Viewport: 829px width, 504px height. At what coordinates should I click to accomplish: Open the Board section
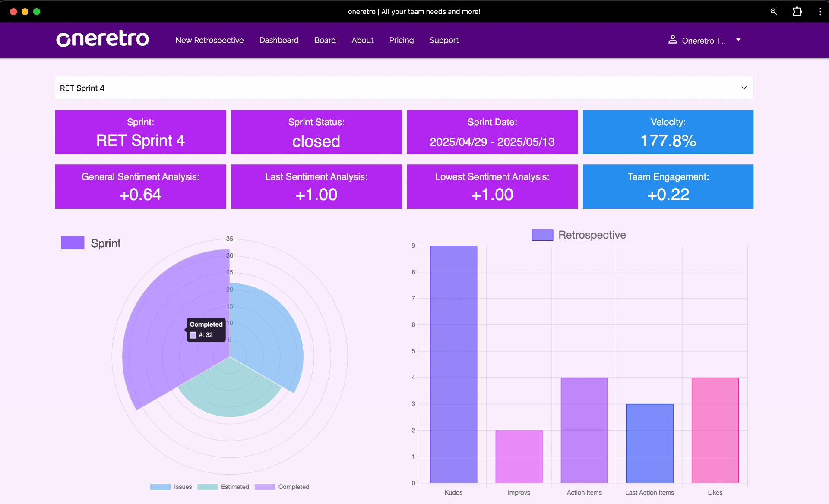pos(325,40)
